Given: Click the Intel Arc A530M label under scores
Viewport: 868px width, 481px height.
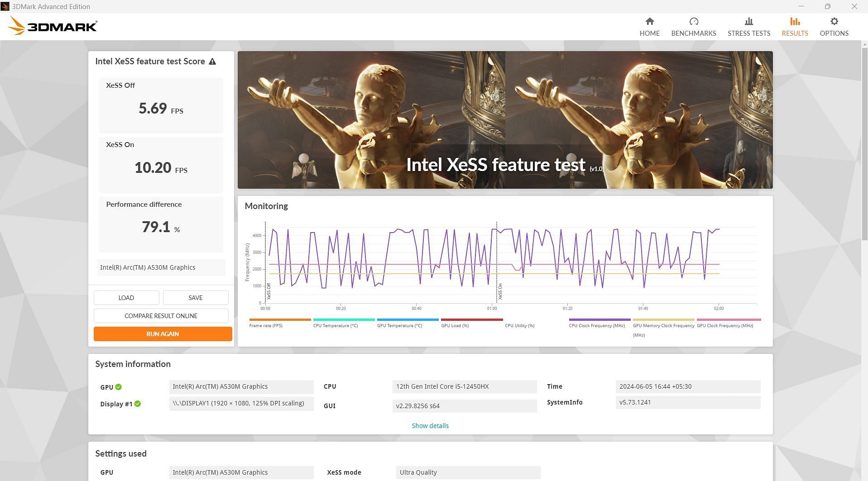Looking at the screenshot, I should pyautogui.click(x=161, y=267).
